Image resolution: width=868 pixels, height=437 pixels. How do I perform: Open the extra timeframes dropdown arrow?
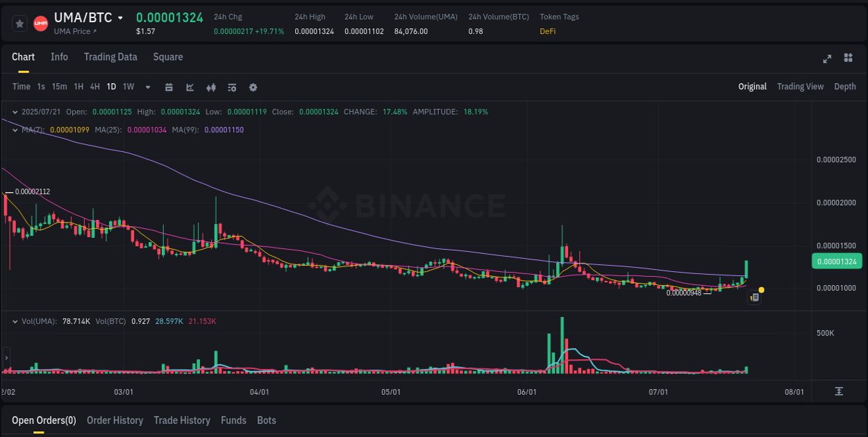coord(147,87)
